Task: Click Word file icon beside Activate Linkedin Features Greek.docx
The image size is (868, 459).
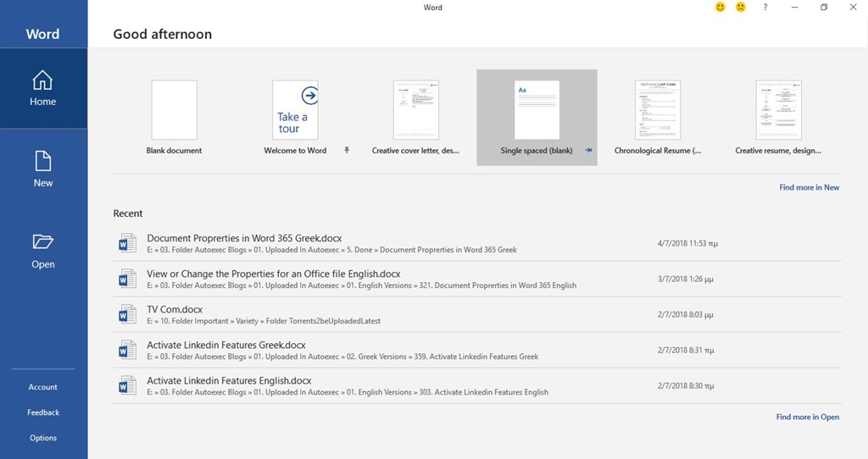Action: click(x=127, y=351)
